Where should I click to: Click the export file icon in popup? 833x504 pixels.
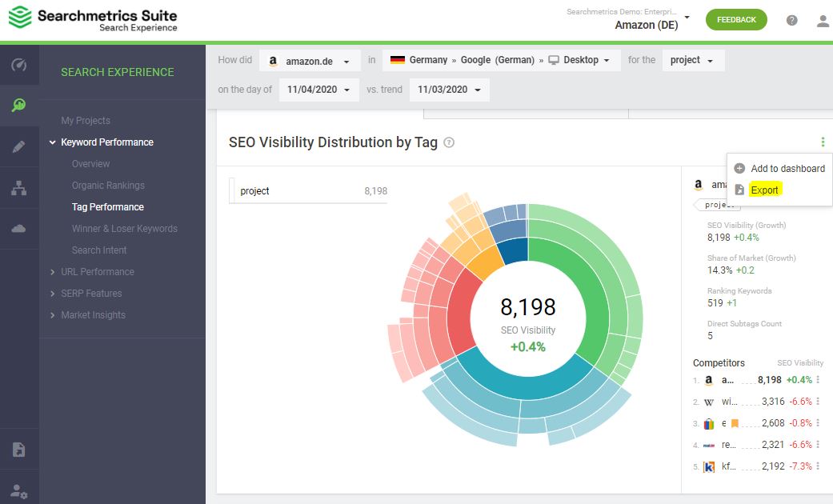click(739, 190)
